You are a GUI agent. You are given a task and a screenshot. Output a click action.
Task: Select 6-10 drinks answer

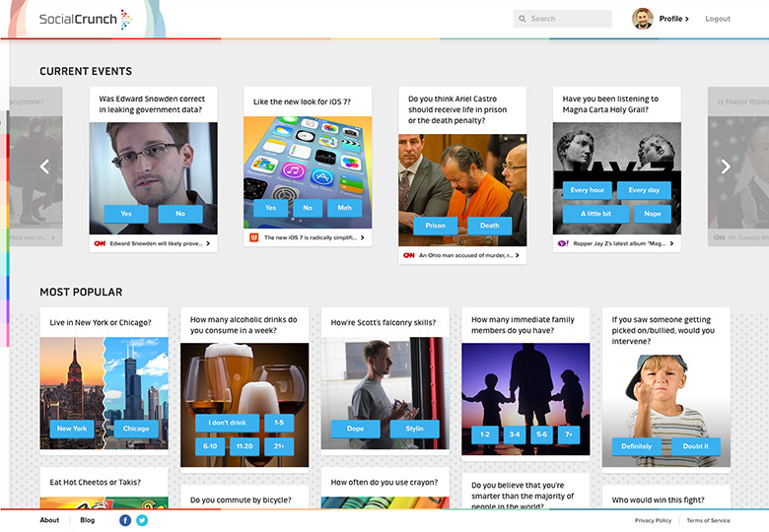[x=210, y=446]
